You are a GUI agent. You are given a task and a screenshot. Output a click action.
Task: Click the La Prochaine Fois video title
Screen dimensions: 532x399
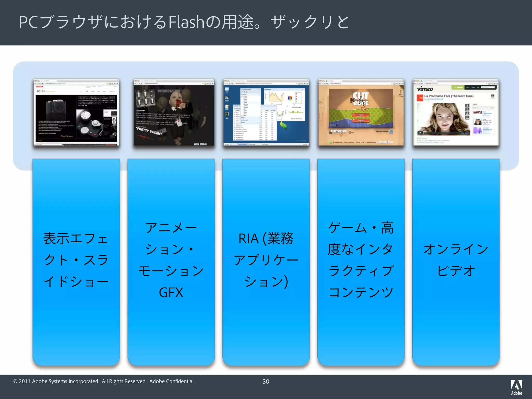449,96
